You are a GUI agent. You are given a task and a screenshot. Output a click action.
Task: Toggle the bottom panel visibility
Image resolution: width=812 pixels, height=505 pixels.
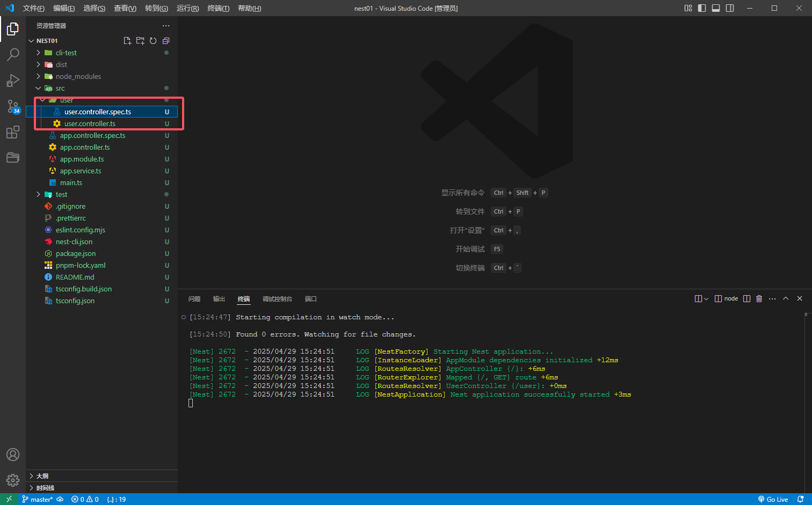click(x=716, y=8)
